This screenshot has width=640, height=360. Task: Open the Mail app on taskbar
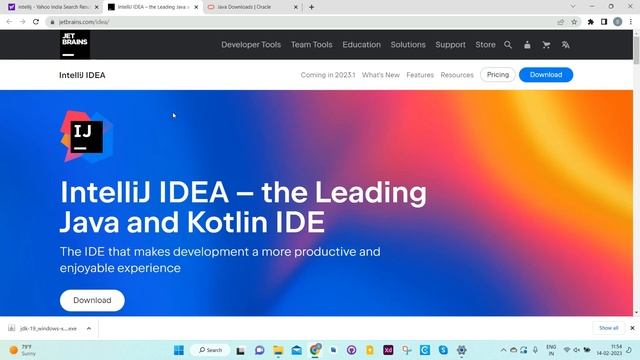pos(297,350)
